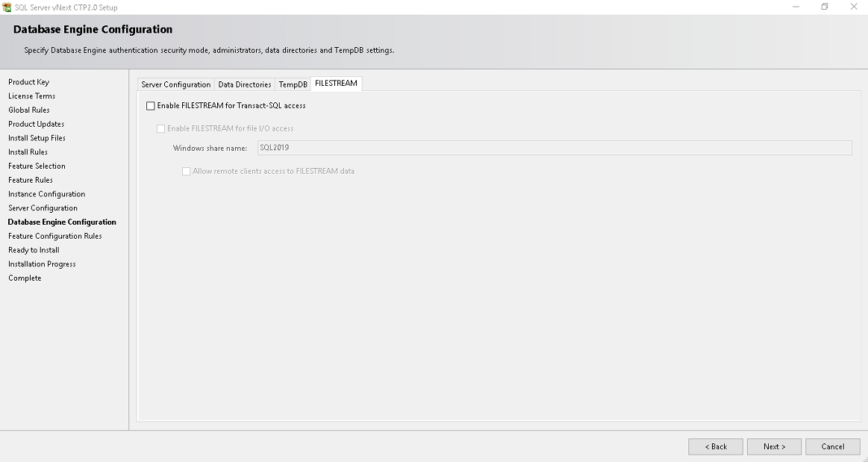Select the TempDB tab

coord(293,85)
